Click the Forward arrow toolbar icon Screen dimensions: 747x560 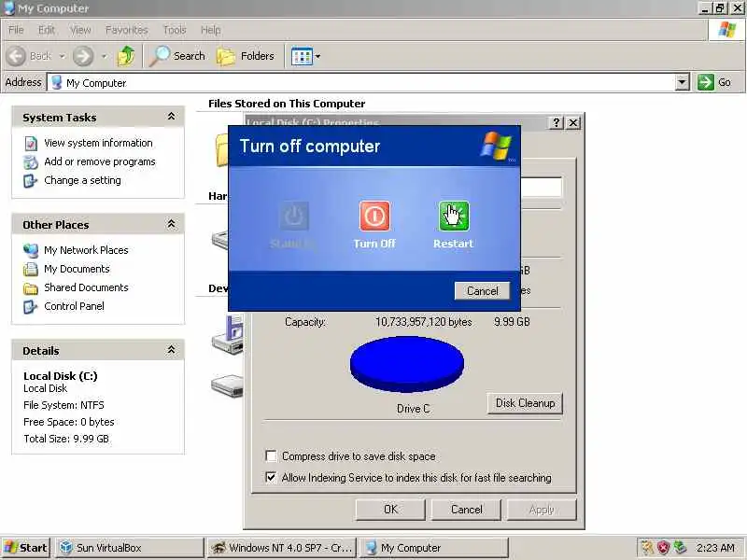(x=83, y=56)
